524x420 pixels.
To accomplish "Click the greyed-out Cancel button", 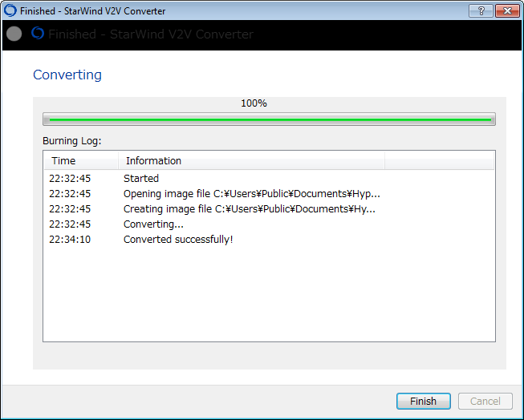I will pos(485,401).
